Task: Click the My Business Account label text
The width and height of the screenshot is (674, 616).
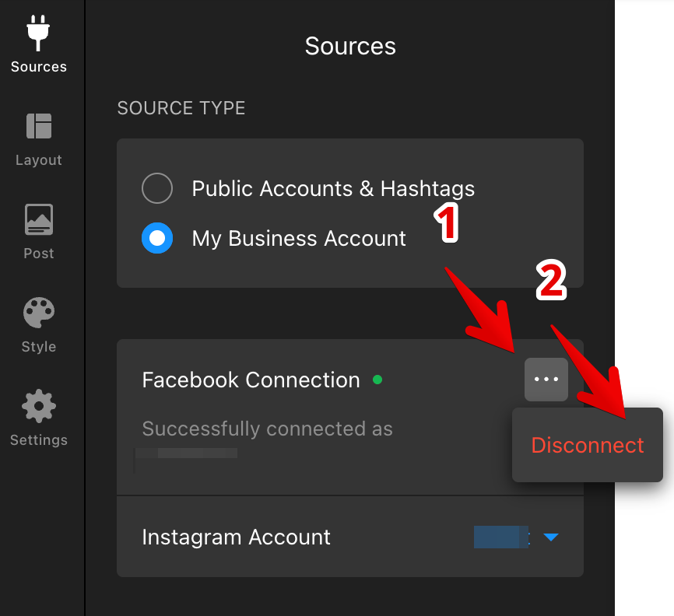Action: coord(299,239)
